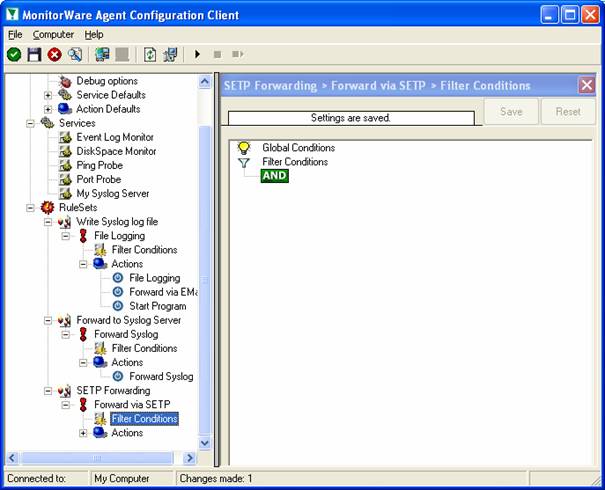Select My Syslog Server service
This screenshot has width=605, height=490.
point(113,194)
